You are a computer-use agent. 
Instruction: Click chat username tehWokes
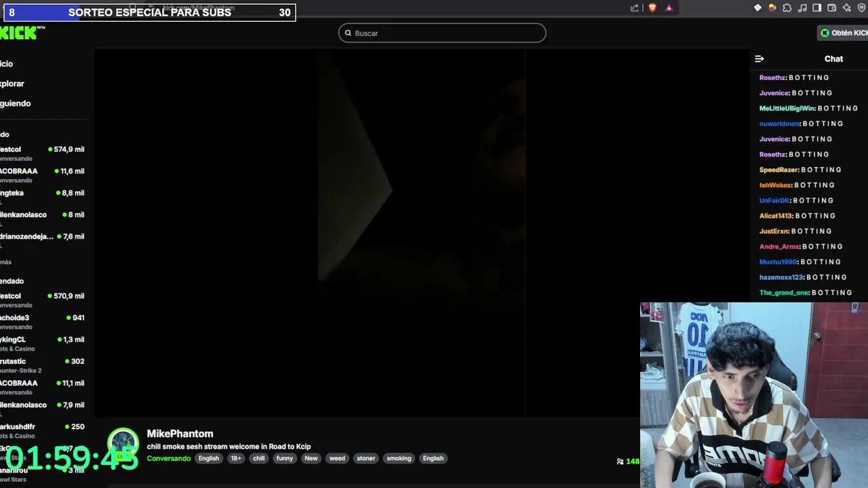click(776, 185)
